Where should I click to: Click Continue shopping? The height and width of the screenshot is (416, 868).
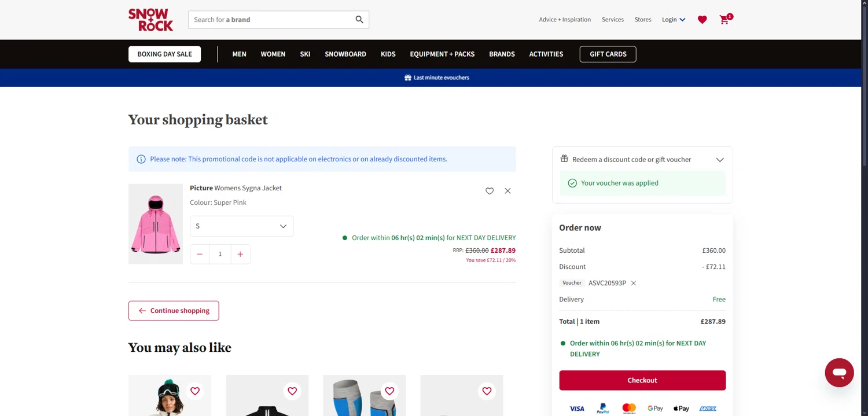click(174, 311)
